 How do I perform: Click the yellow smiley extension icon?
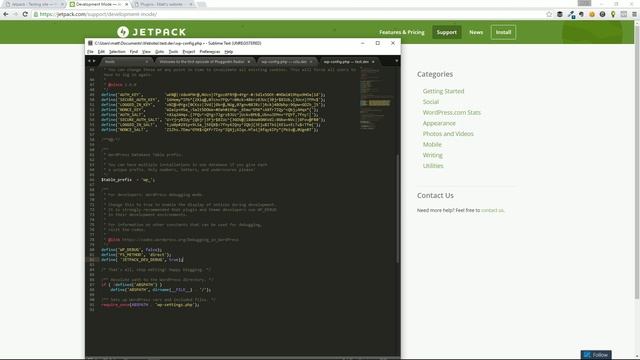tap(591, 14)
